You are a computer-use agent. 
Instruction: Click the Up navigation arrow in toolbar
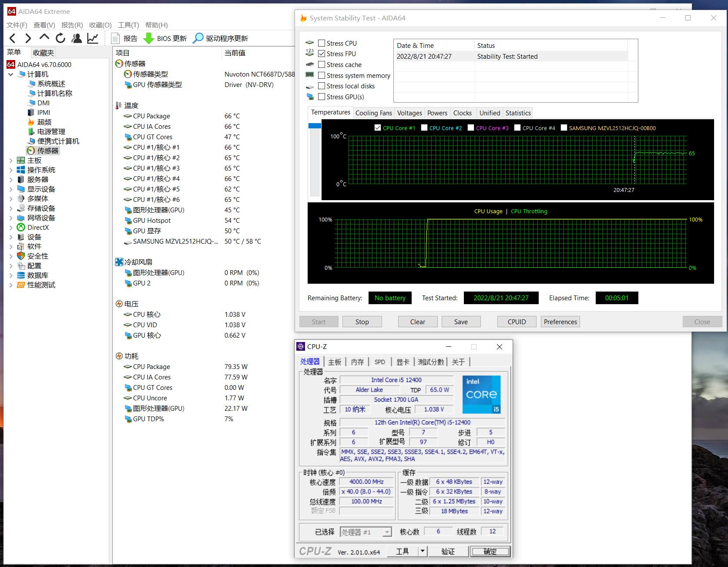pyautogui.click(x=44, y=38)
